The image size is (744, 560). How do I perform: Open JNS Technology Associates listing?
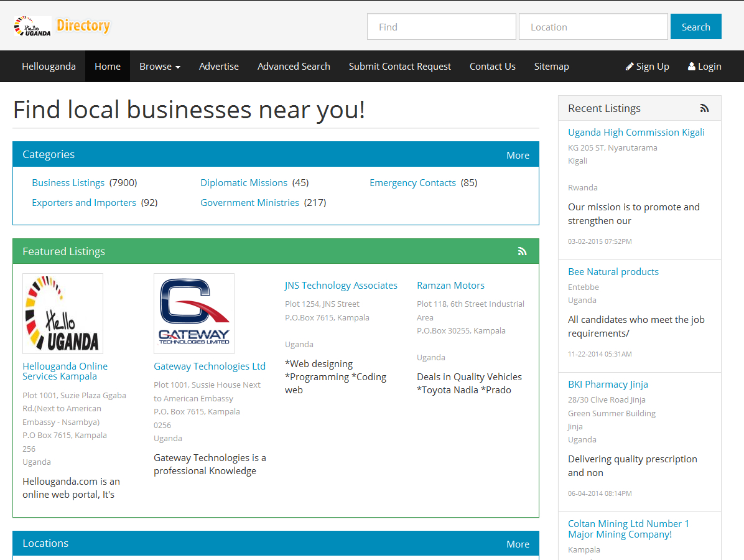coord(341,285)
